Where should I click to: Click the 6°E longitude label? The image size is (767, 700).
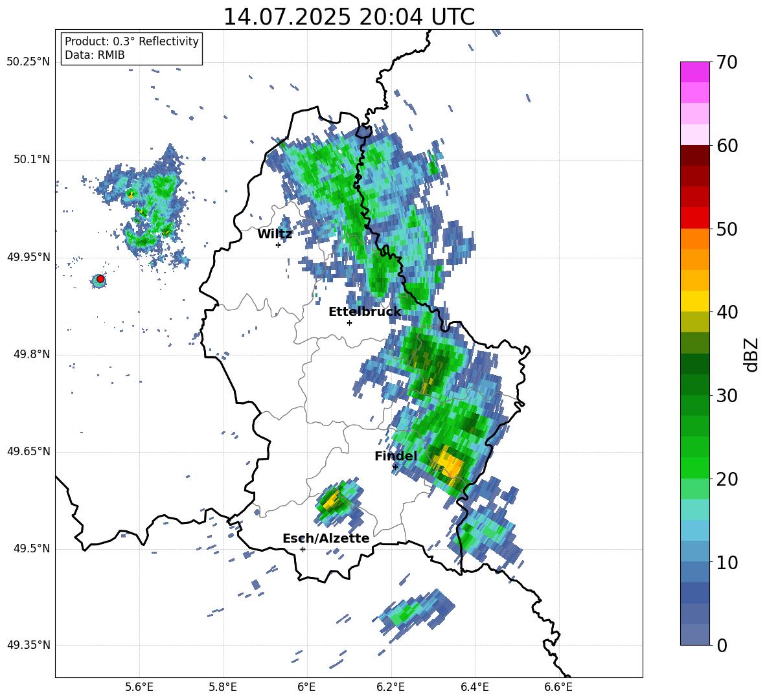[306, 687]
